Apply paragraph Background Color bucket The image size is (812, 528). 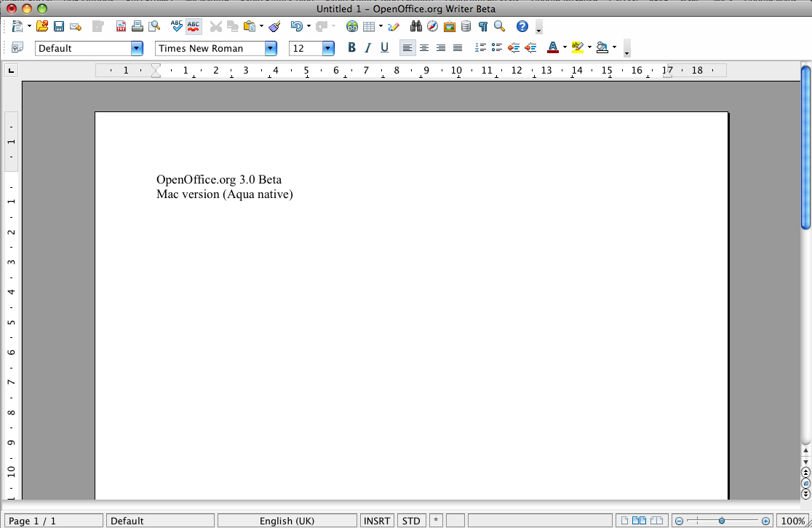602,47
